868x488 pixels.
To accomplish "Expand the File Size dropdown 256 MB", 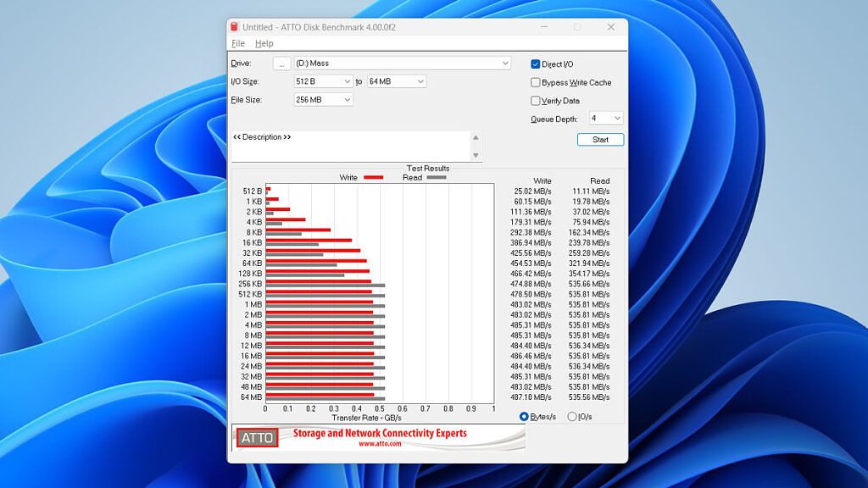I will [x=323, y=100].
